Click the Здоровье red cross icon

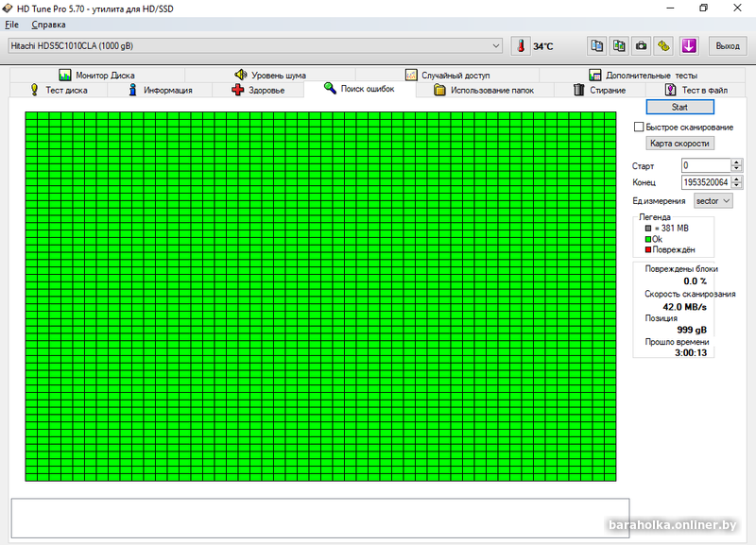click(238, 90)
